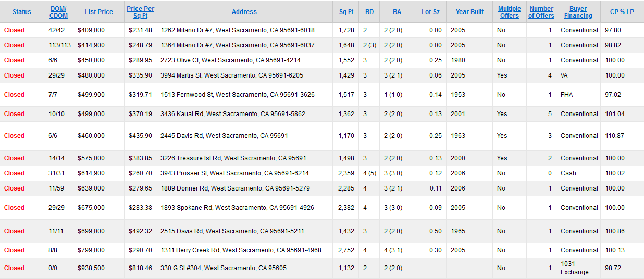Sort by CP % LP header

pyautogui.click(x=622, y=12)
